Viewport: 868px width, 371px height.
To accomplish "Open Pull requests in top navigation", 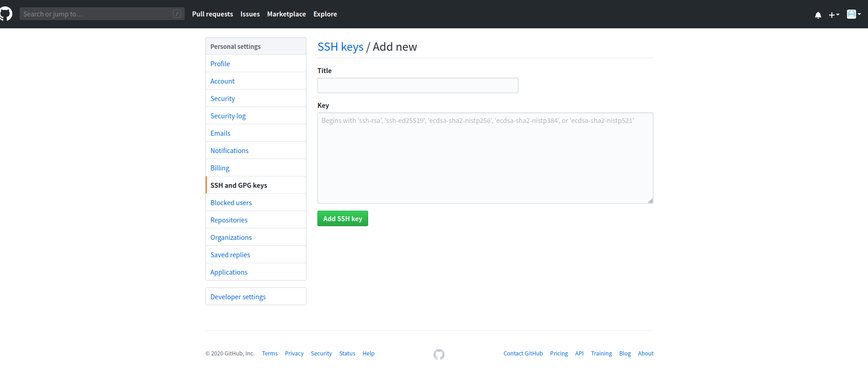I will point(213,14).
